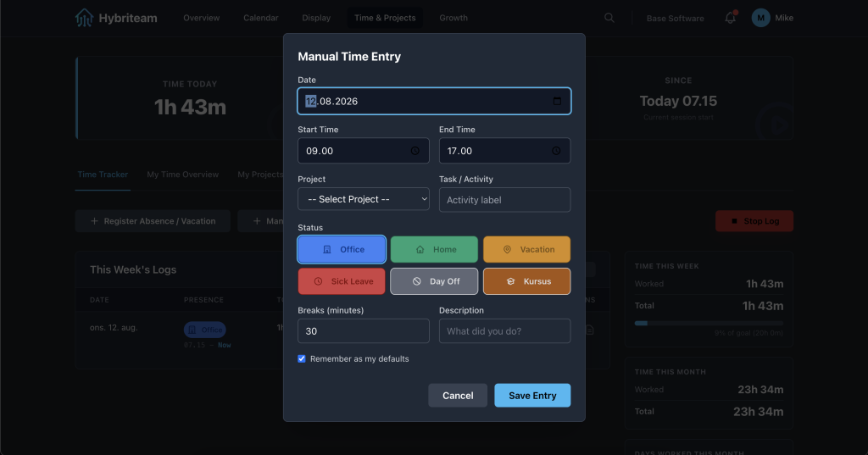Image resolution: width=868 pixels, height=455 pixels.
Task: Select Vacation status
Action: point(526,249)
